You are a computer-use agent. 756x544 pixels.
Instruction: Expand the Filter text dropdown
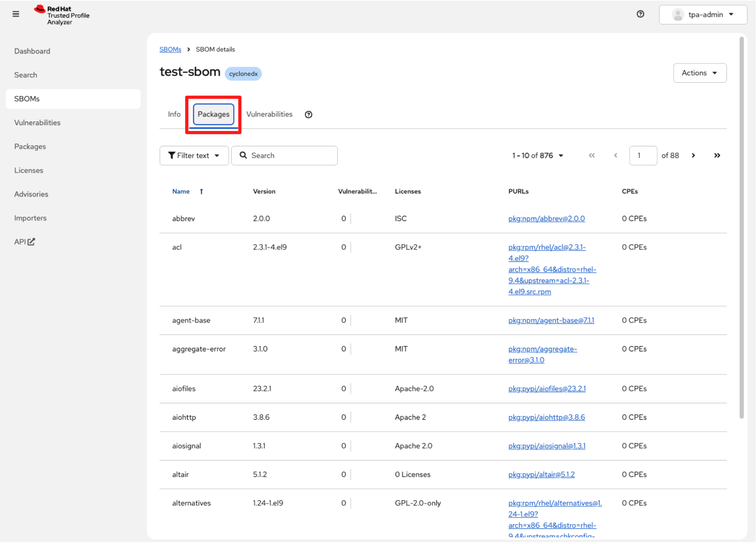click(194, 155)
